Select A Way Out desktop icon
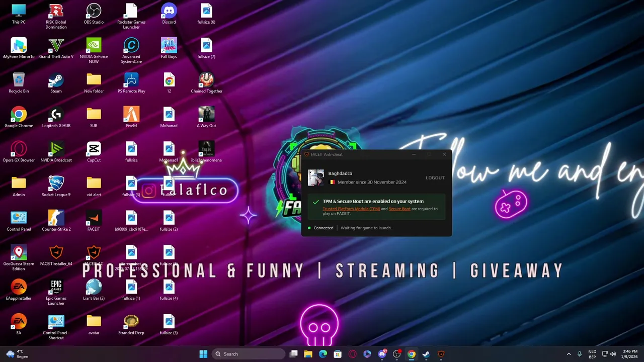 206,118
